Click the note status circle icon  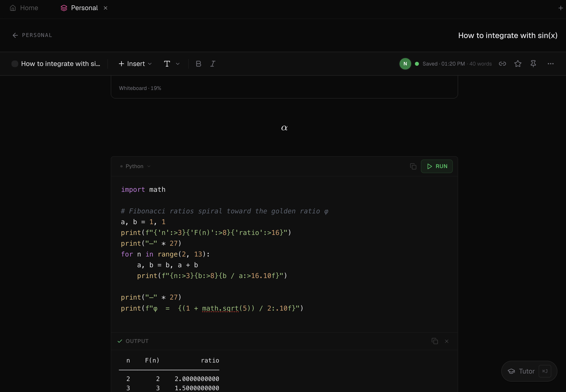[15, 64]
